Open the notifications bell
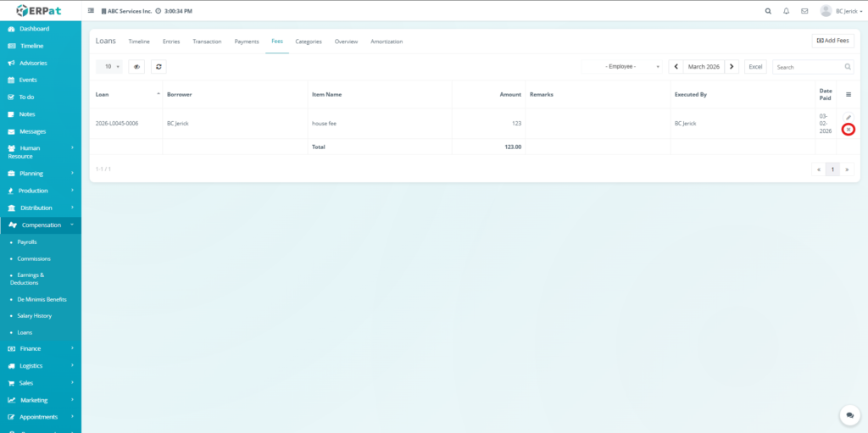The width and height of the screenshot is (868, 433). (x=787, y=11)
